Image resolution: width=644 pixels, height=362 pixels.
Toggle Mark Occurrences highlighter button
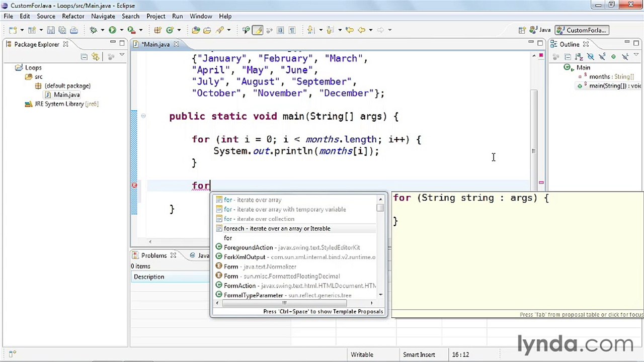257,30
